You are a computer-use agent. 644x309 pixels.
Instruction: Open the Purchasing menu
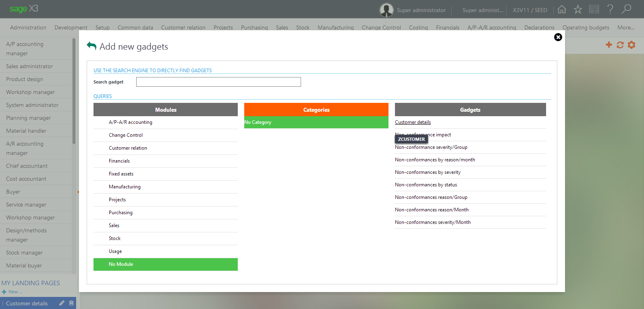point(254,27)
